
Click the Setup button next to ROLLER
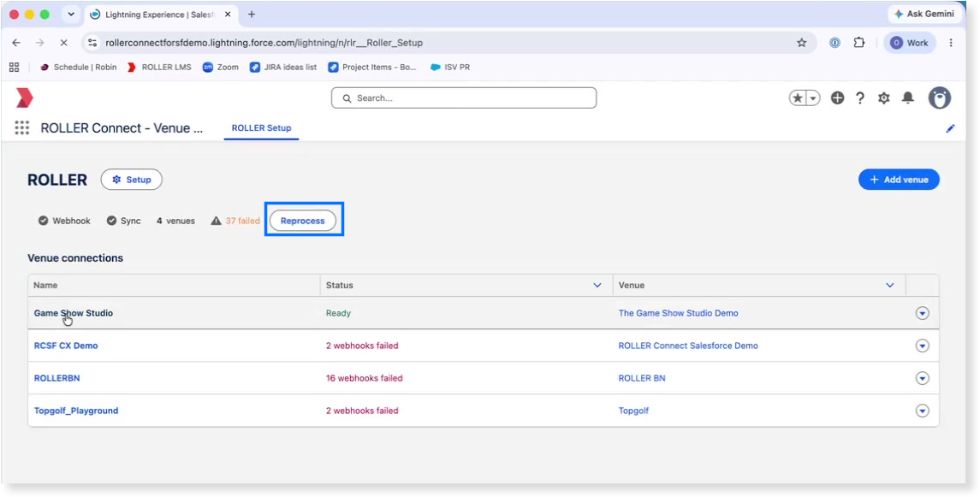tap(131, 179)
